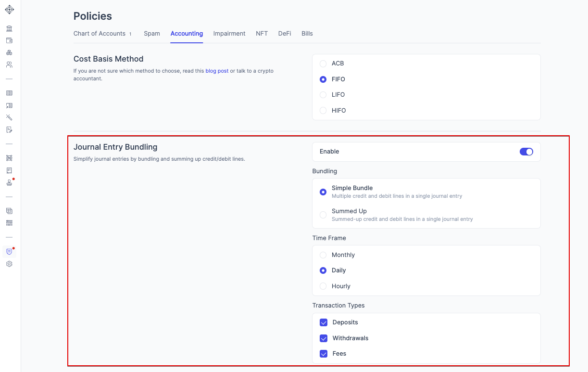Viewport: 588px width, 372px height.
Task: Uncheck the Fees transaction type checkbox
Action: tap(324, 354)
